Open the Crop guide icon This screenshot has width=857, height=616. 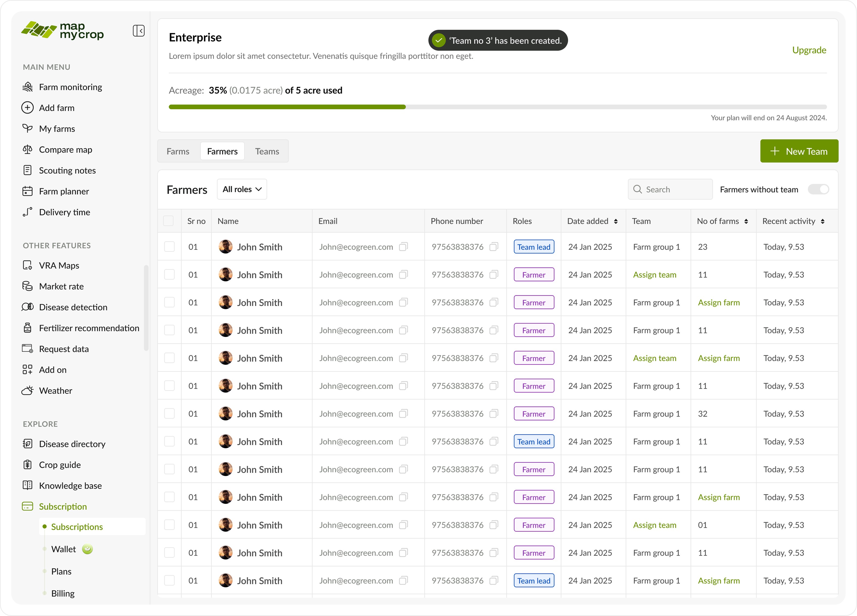click(27, 464)
